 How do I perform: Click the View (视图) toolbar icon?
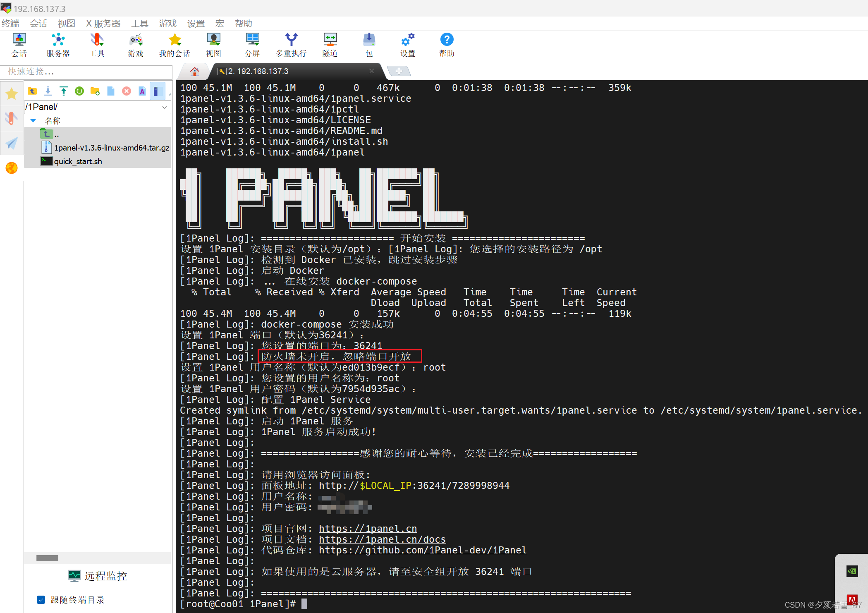pyautogui.click(x=213, y=45)
